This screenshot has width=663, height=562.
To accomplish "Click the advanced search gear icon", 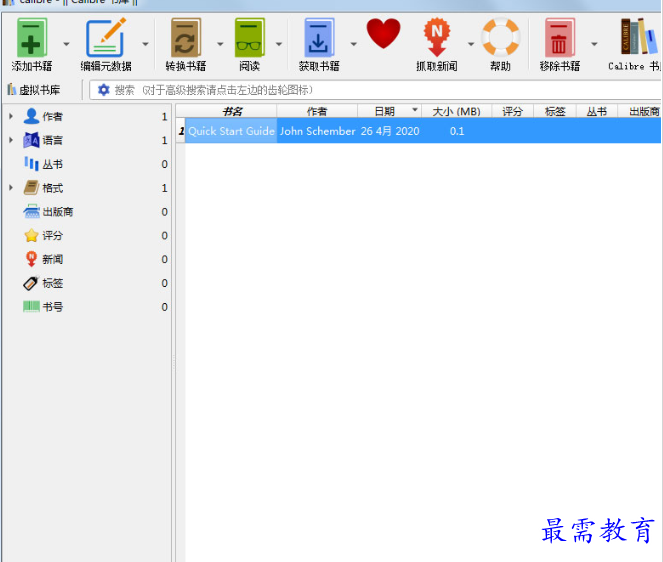I will click(104, 90).
